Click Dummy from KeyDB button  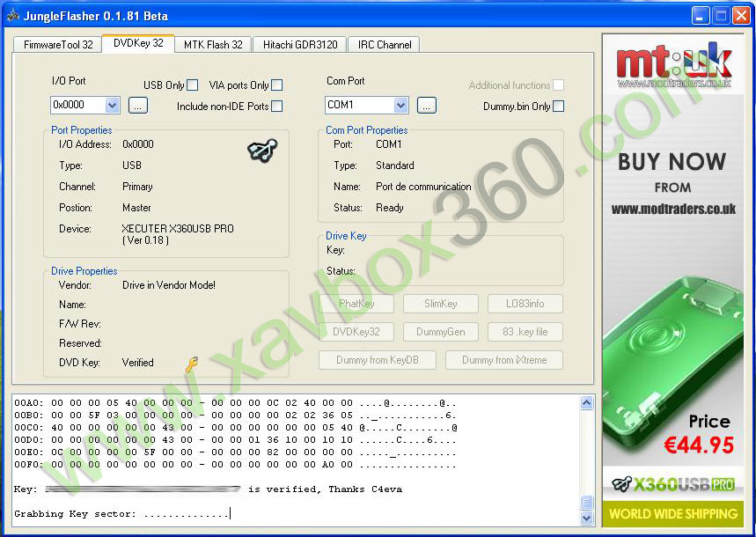[x=378, y=360]
